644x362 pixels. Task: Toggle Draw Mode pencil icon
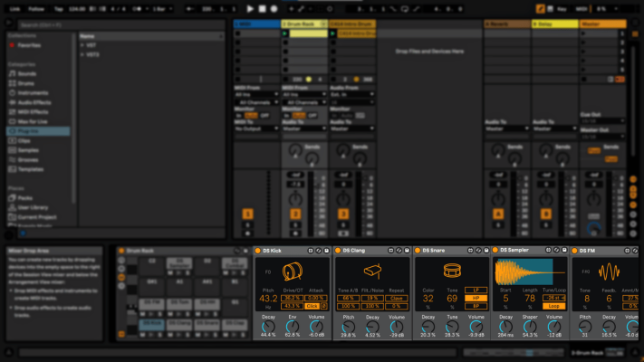click(x=540, y=9)
